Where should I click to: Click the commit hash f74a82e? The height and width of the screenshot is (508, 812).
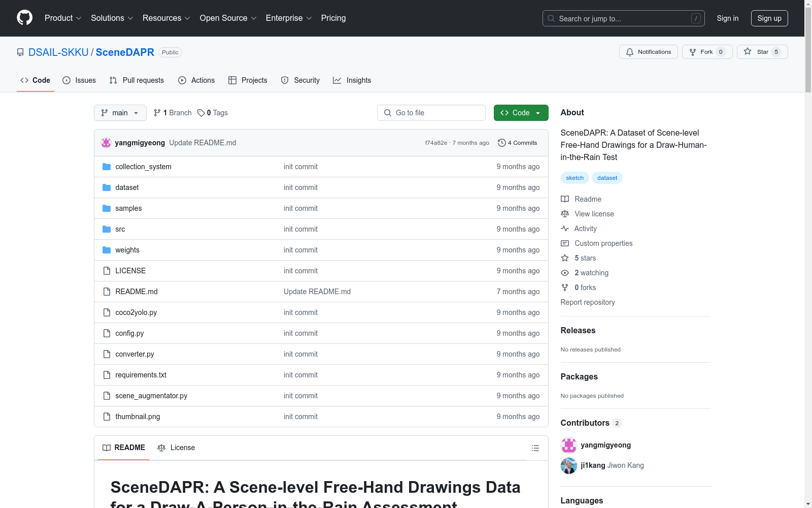tap(436, 143)
